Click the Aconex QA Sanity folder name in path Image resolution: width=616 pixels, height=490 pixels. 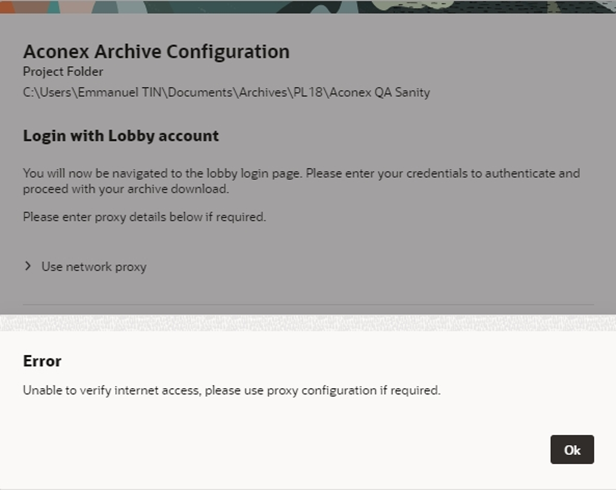(x=380, y=92)
